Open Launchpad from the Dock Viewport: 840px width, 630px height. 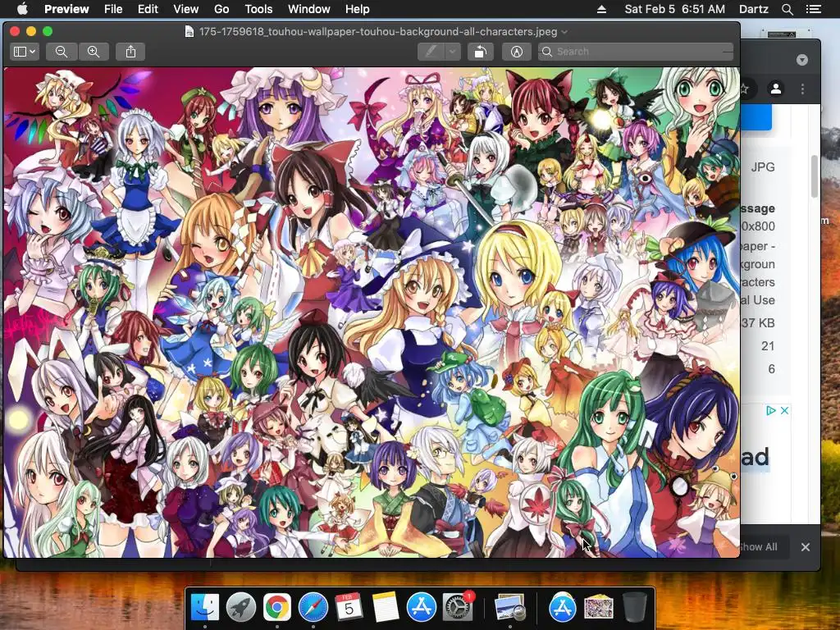click(x=241, y=607)
